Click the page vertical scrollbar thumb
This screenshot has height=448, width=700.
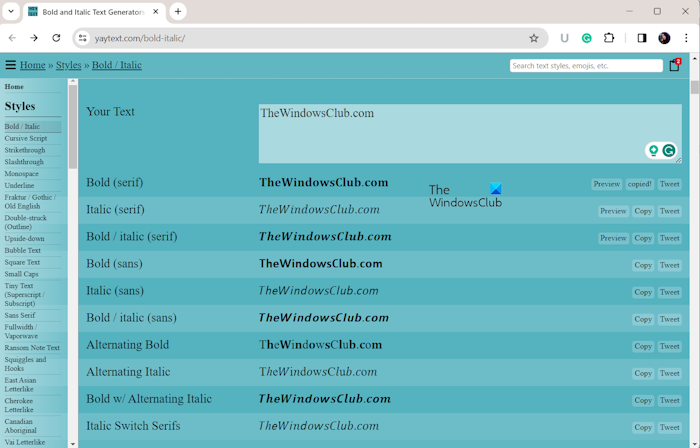point(694,87)
